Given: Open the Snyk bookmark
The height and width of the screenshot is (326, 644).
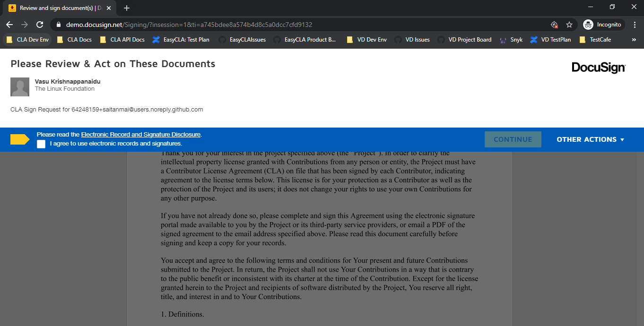Looking at the screenshot, I should click(x=511, y=40).
